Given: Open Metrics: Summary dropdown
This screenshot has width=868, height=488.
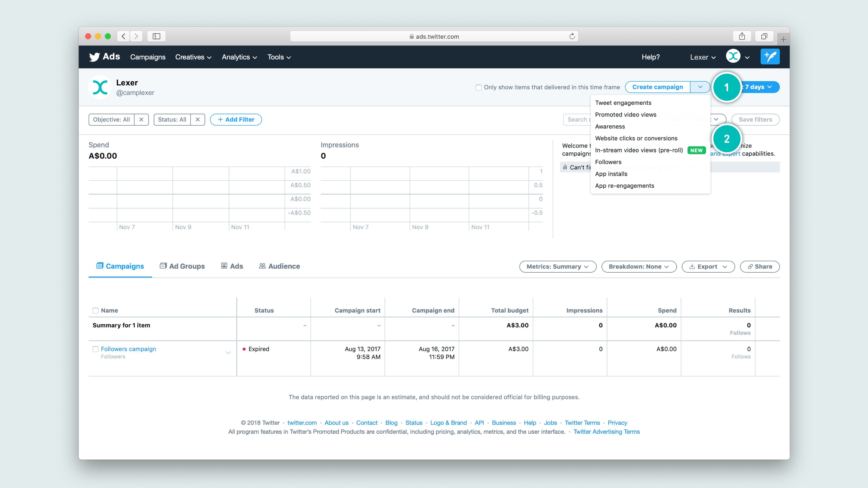Looking at the screenshot, I should click(x=558, y=266).
